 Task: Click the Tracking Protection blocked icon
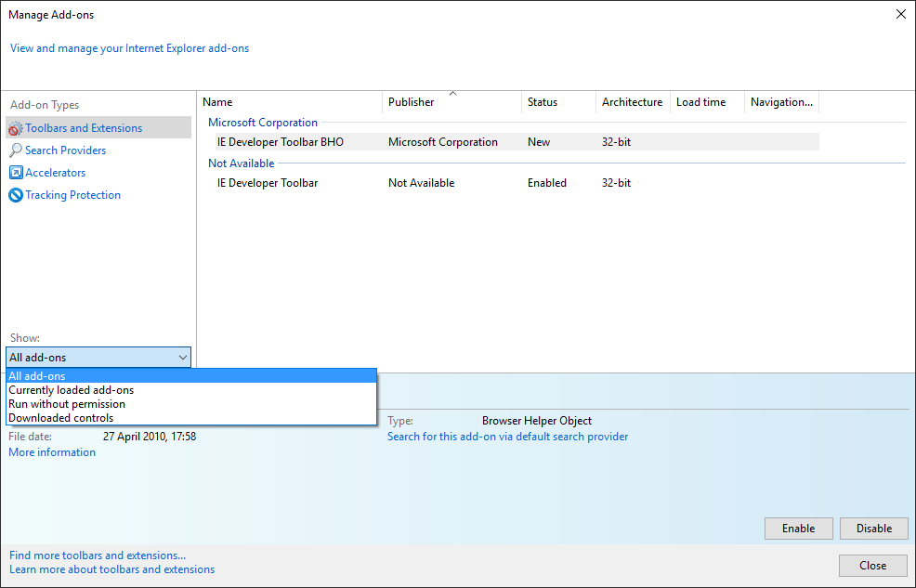(x=16, y=195)
